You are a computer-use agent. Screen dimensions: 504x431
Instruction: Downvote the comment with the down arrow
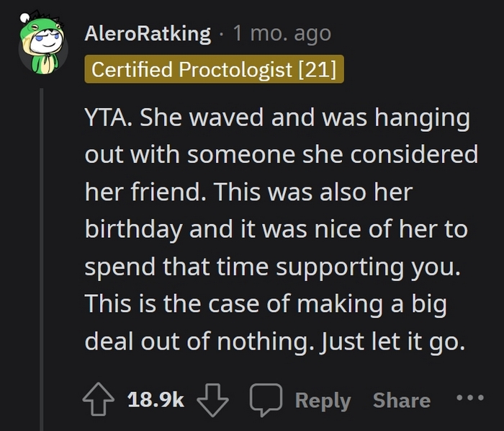coord(214,400)
